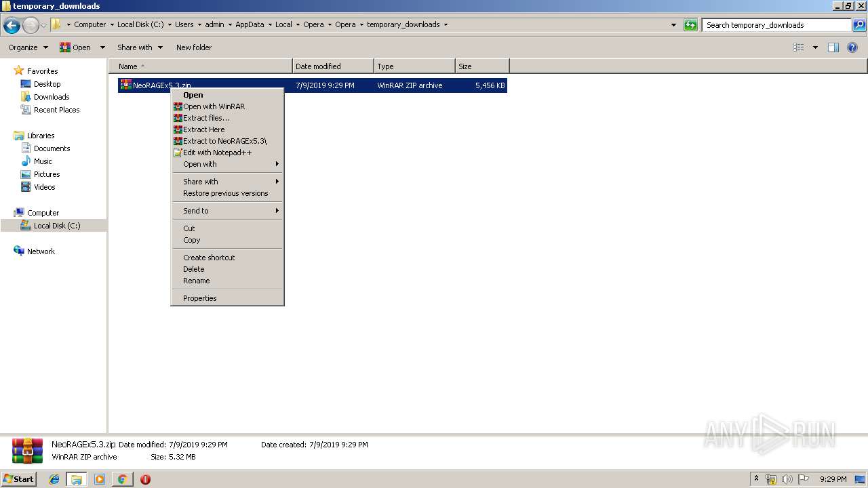Choose Cut in the context menu
The height and width of the screenshot is (488, 868).
(227, 228)
